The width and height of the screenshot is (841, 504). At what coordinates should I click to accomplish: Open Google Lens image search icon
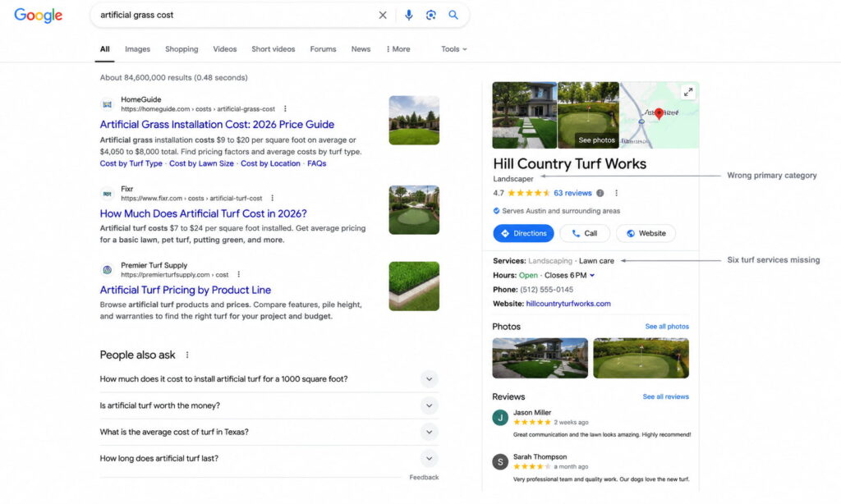tap(430, 15)
